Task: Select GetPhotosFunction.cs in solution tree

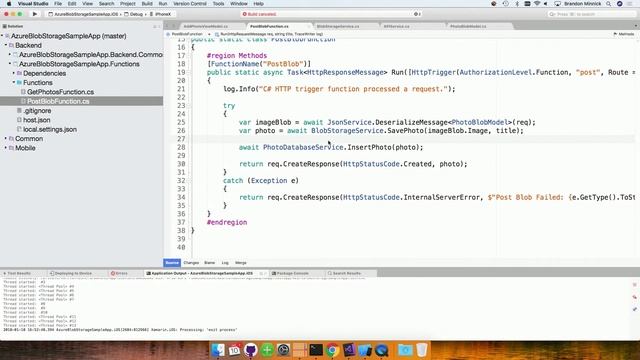Action: click(x=60, y=92)
